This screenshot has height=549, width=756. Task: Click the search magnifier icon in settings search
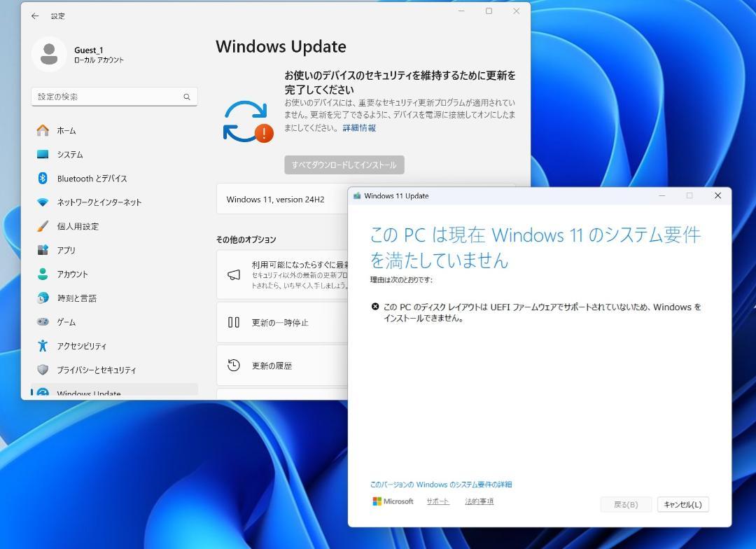(x=187, y=97)
